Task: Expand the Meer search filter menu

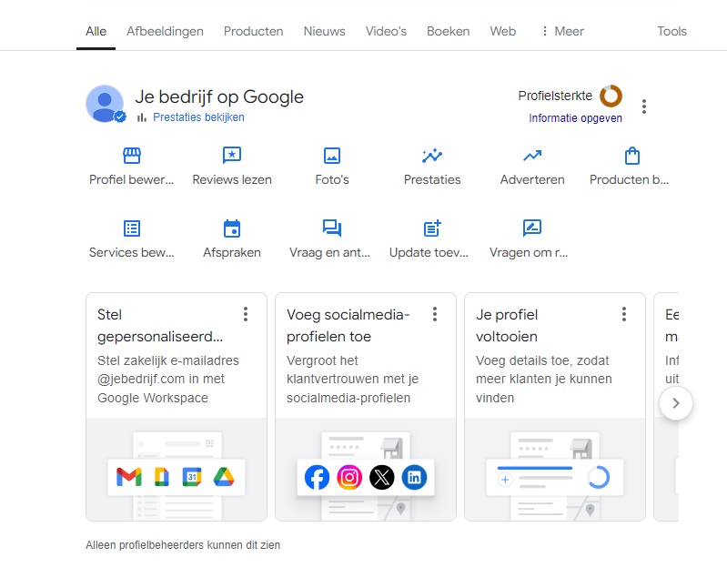Action: (562, 31)
